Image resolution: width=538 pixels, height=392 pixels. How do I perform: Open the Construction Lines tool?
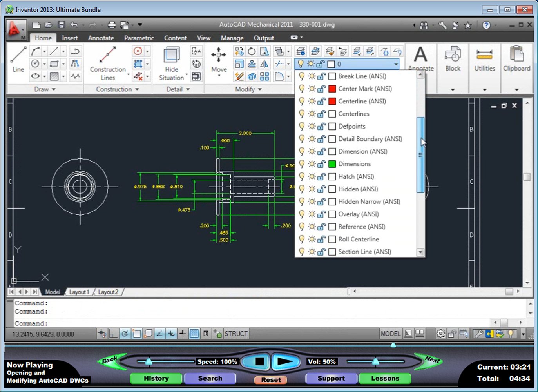(x=108, y=63)
